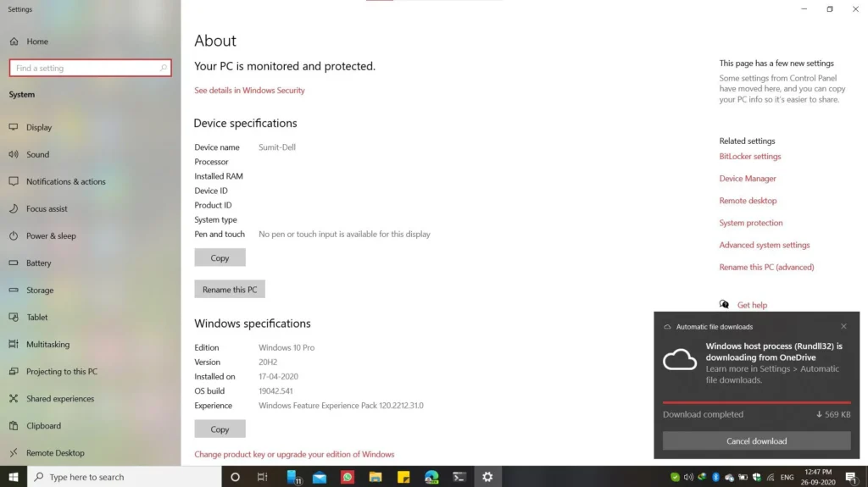
Task: Open System protection link
Action: (x=751, y=223)
